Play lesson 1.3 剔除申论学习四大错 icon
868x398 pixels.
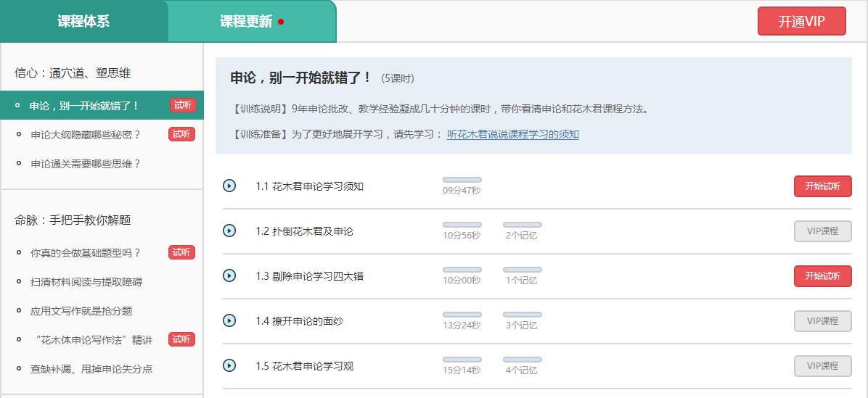pyautogui.click(x=229, y=275)
